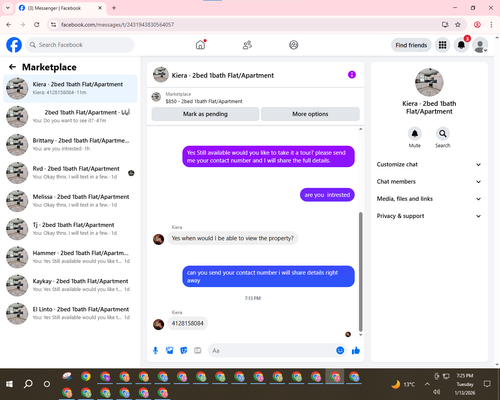Bookmark this page with star icon
The width and height of the screenshot is (500, 400).
[458, 25]
